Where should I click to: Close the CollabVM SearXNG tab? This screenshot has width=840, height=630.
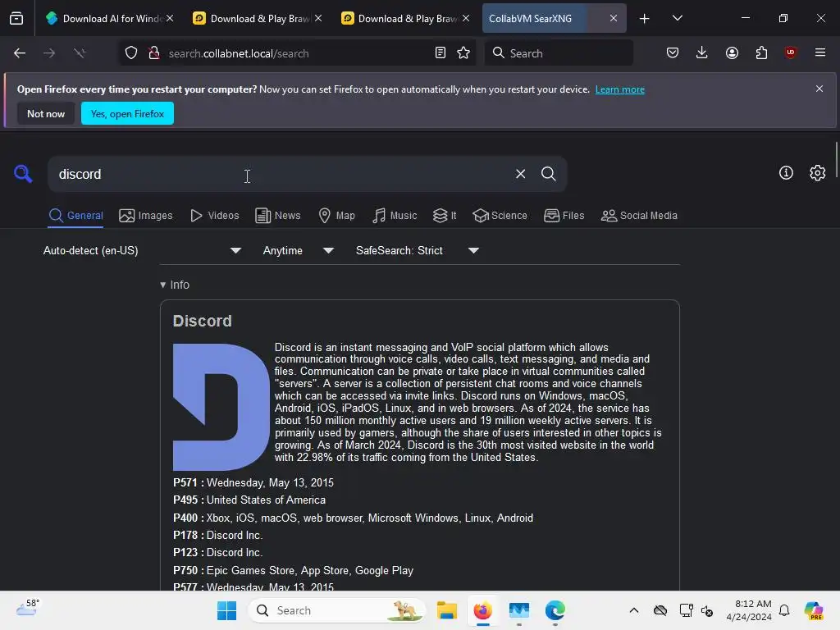[x=614, y=19]
